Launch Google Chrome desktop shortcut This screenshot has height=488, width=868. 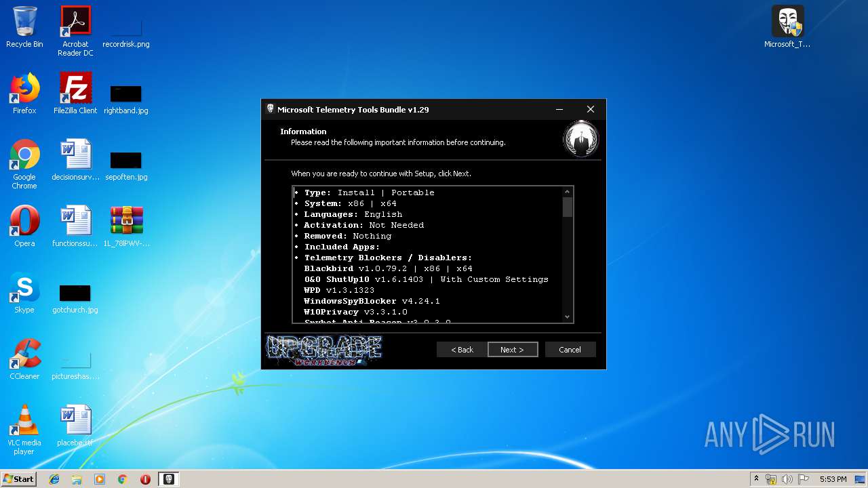coord(24,164)
